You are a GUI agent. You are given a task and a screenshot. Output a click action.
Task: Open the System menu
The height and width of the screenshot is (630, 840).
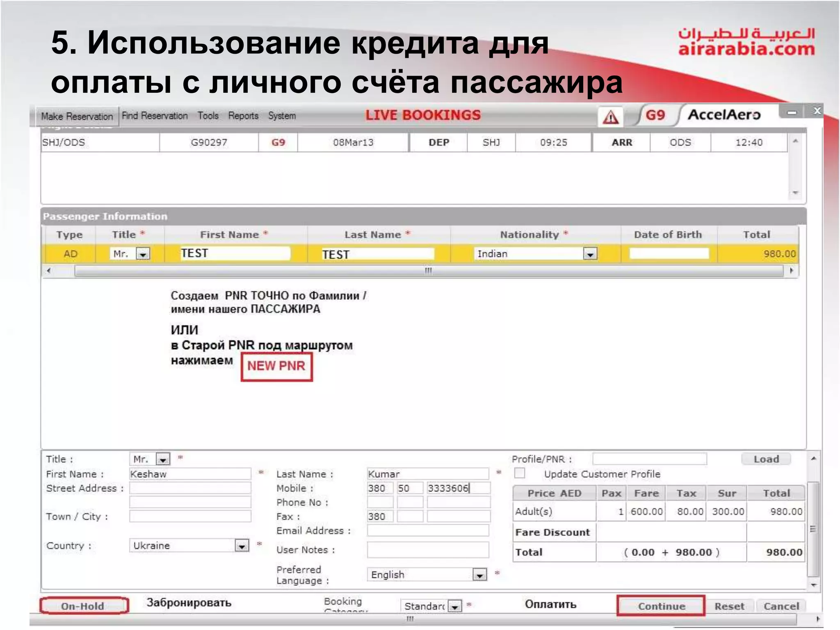pos(282,116)
